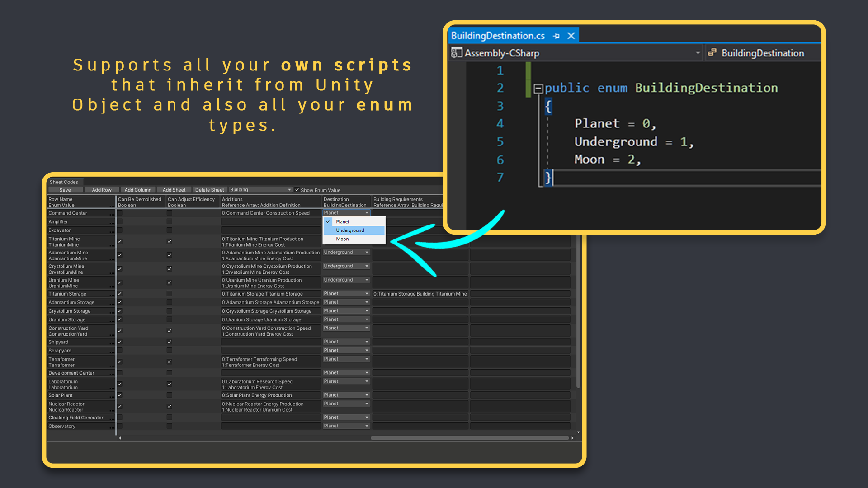Open the Destination dropdown for Uranium Mine
Viewport: 868px width, 488px height.
(347, 280)
